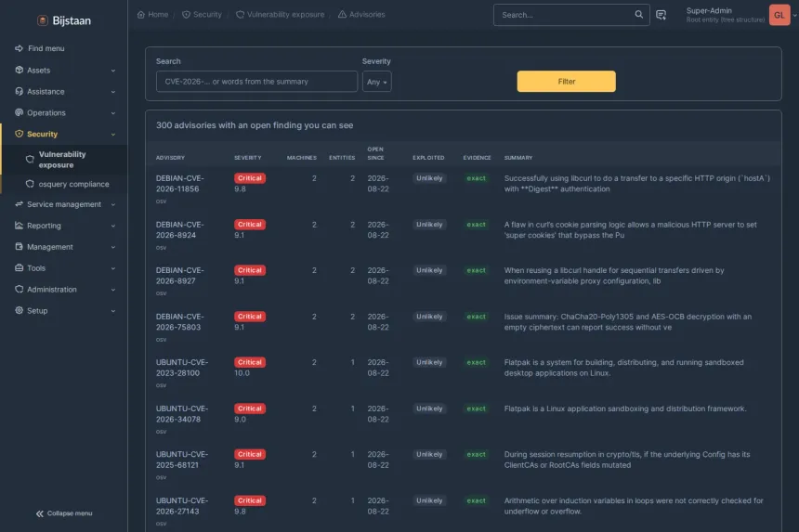The width and height of the screenshot is (799, 532).
Task: Click the search magnifier icon
Action: coord(639,14)
